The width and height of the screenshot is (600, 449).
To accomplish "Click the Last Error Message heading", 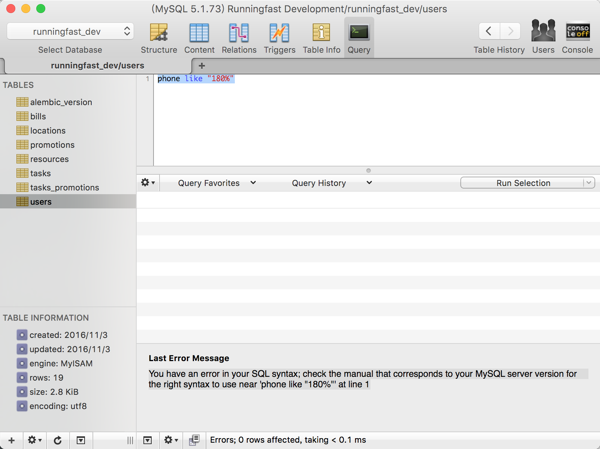I will pos(189,358).
